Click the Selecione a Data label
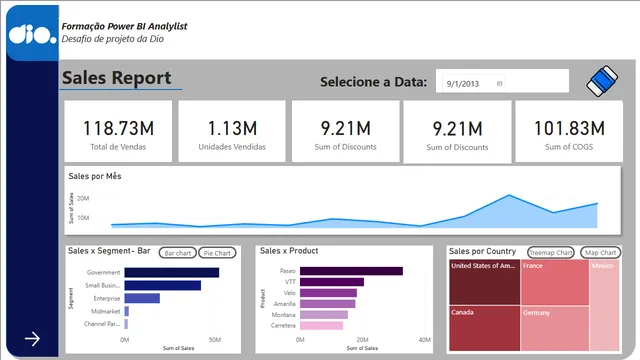Image resolution: width=640 pixels, height=360 pixels. [x=373, y=82]
